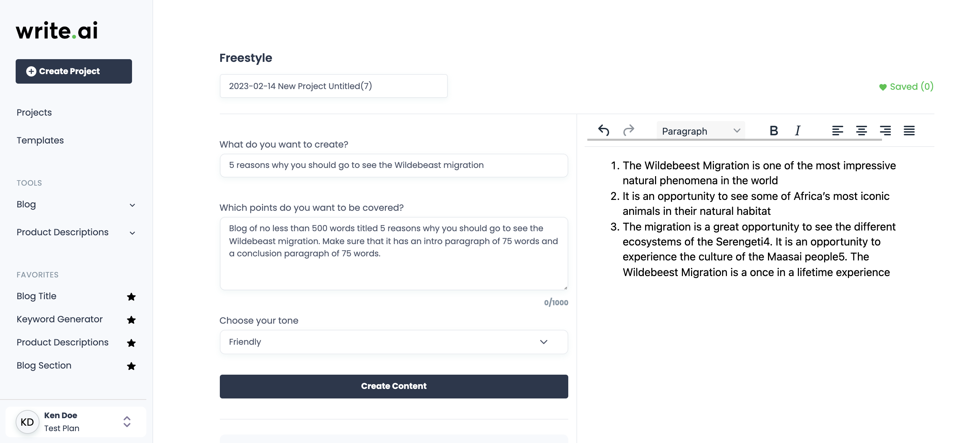Click the undo arrow in editor toolbar

[x=603, y=131]
